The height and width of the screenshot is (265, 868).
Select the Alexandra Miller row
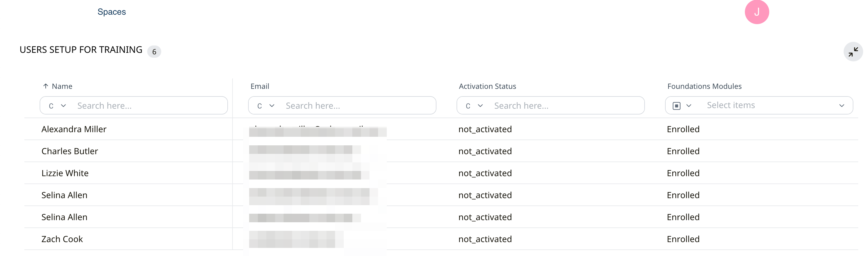tap(74, 129)
